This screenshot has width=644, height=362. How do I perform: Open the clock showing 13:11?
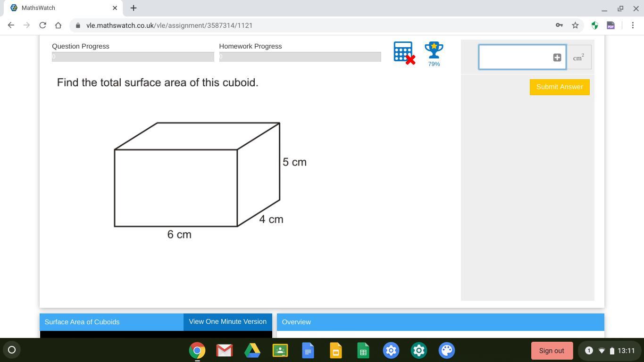pos(626,351)
